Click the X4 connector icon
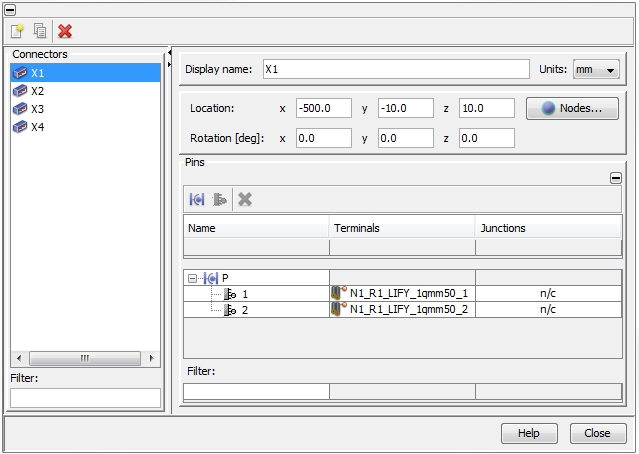Screen dimensions: 639x454 click(20, 127)
